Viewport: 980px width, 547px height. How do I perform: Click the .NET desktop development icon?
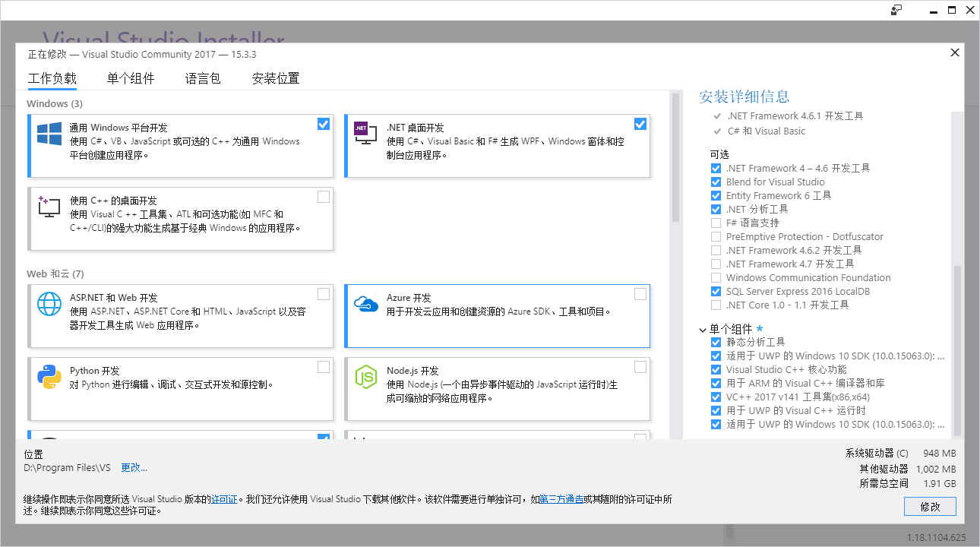point(365,134)
